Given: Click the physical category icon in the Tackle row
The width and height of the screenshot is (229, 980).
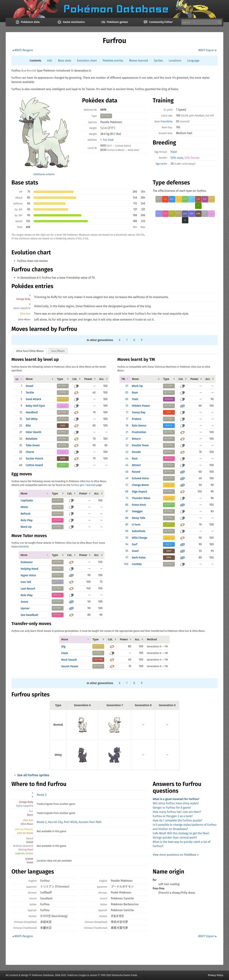Looking at the screenshot, I should [76, 393].
